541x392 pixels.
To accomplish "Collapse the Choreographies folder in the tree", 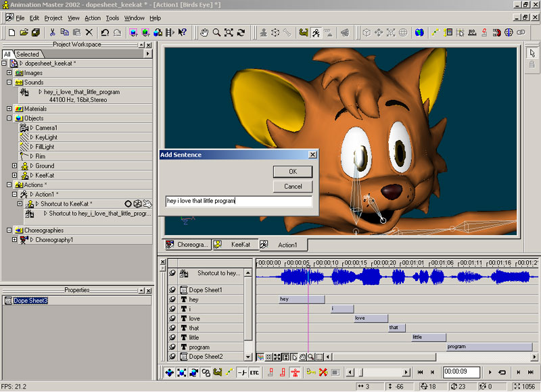I will click(x=9, y=230).
